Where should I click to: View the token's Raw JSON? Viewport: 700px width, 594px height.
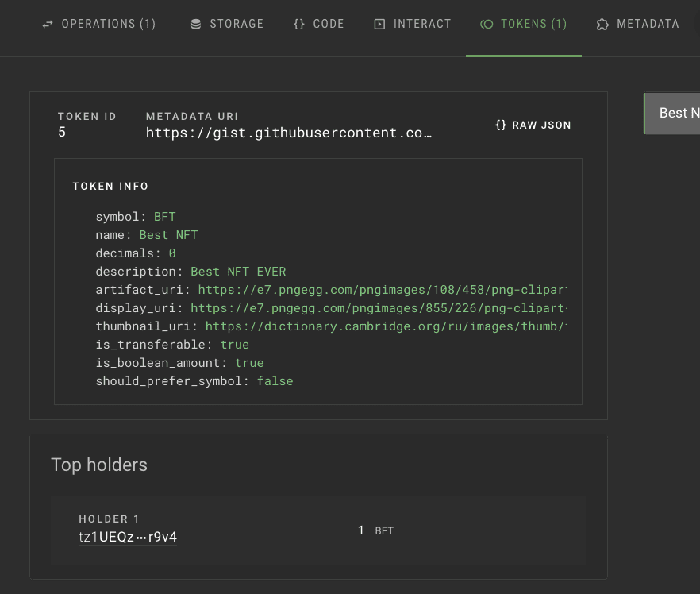click(533, 125)
